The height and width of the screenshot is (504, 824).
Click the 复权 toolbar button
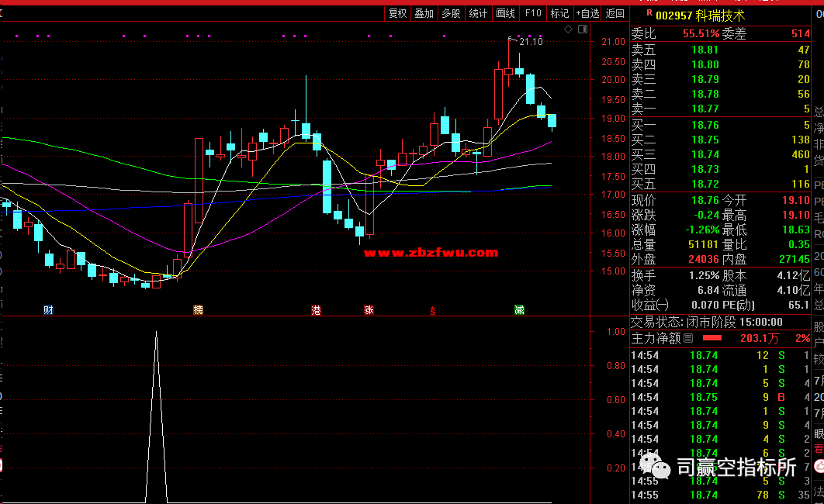click(x=397, y=13)
